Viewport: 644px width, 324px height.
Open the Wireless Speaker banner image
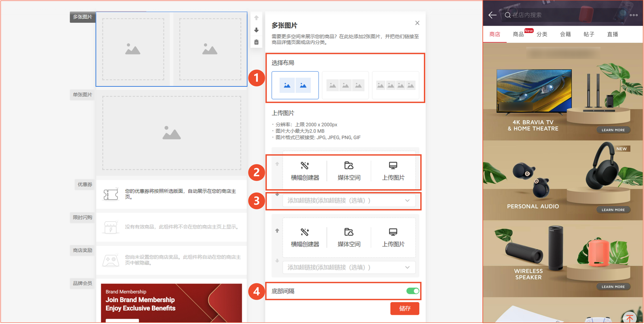coord(563,258)
